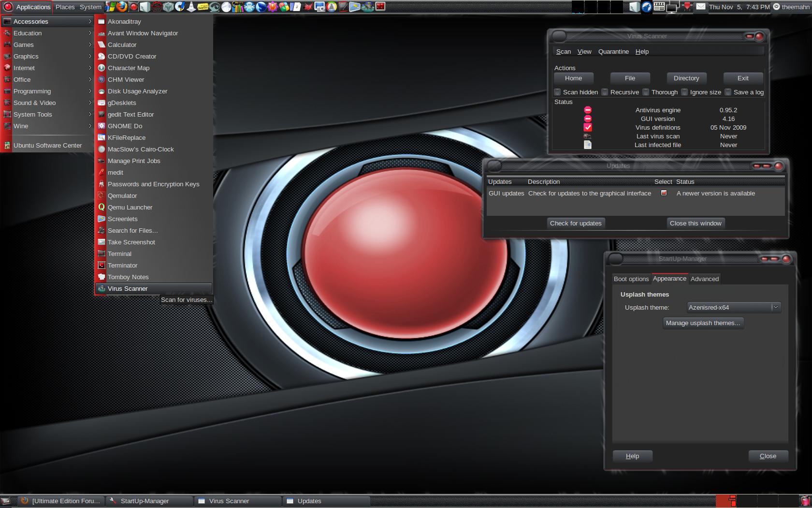Screen dimensions: 812x508
Task: Click Help button in StartUp-Manager
Action: click(x=632, y=456)
